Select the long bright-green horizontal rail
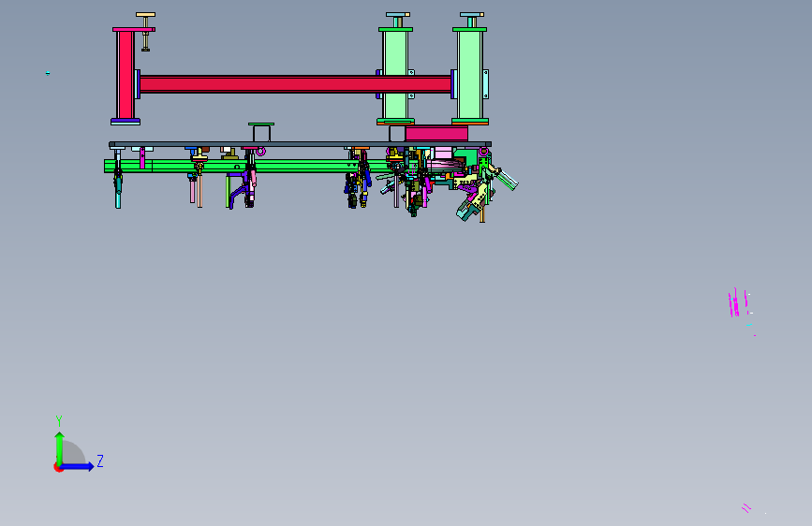 [248, 167]
